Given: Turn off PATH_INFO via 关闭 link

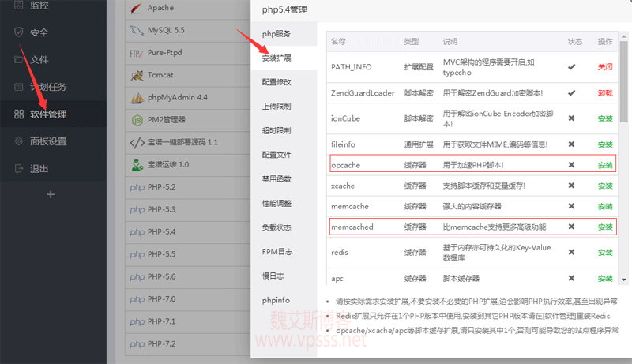Looking at the screenshot, I should [605, 67].
